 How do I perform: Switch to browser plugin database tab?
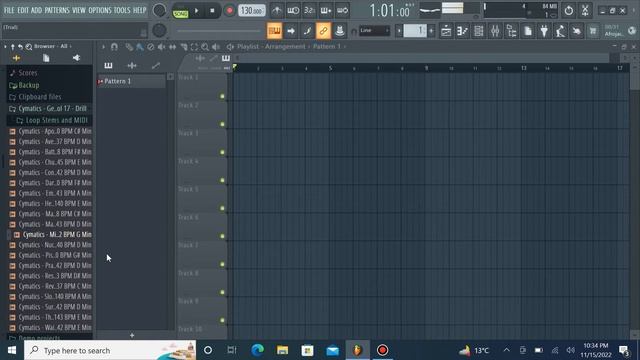click(x=76, y=58)
